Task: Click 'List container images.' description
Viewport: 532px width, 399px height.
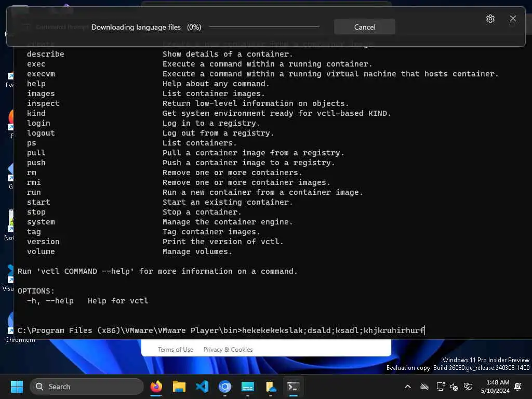Action: 214,94
